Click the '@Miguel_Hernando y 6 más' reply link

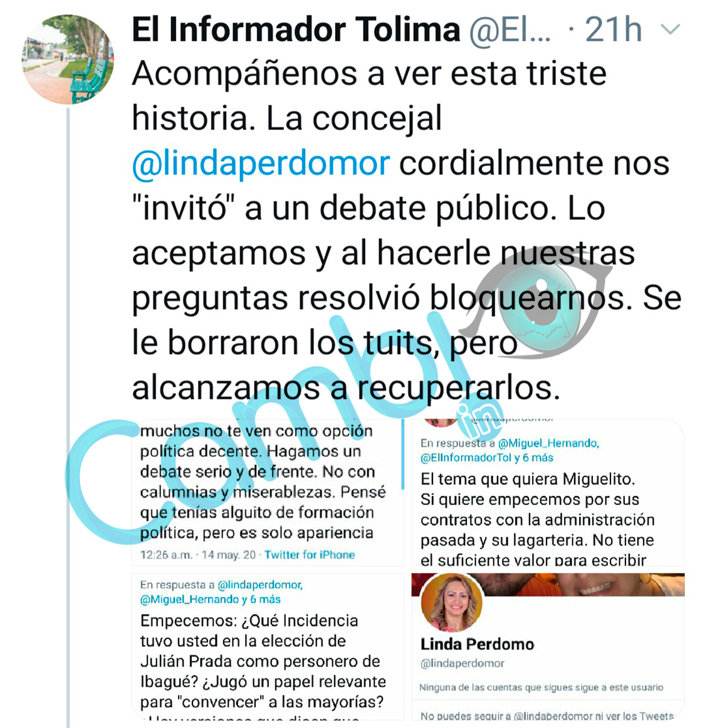211,599
